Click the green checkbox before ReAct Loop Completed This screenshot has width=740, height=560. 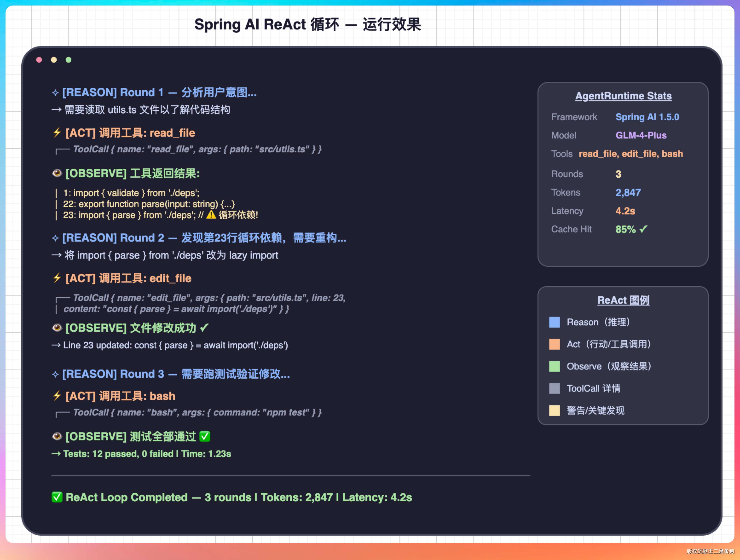pos(57,497)
